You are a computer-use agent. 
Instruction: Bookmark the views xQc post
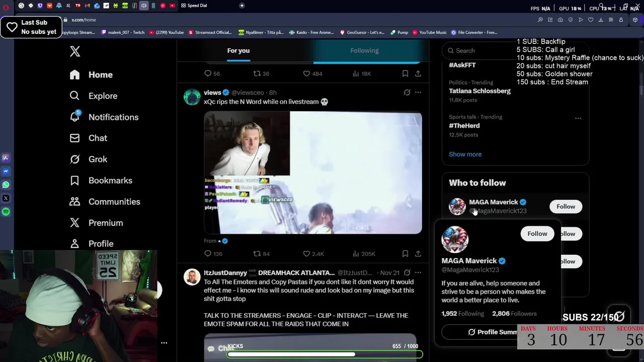pos(405,253)
